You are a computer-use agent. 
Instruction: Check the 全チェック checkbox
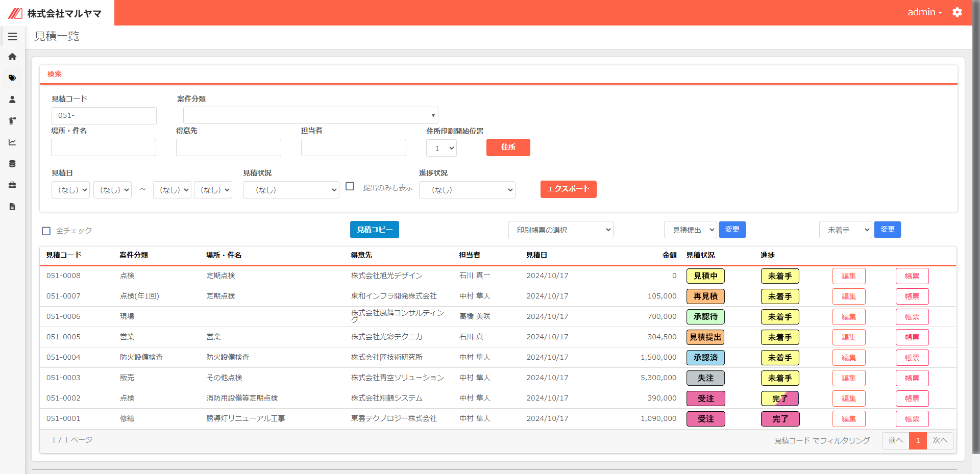tap(46, 231)
